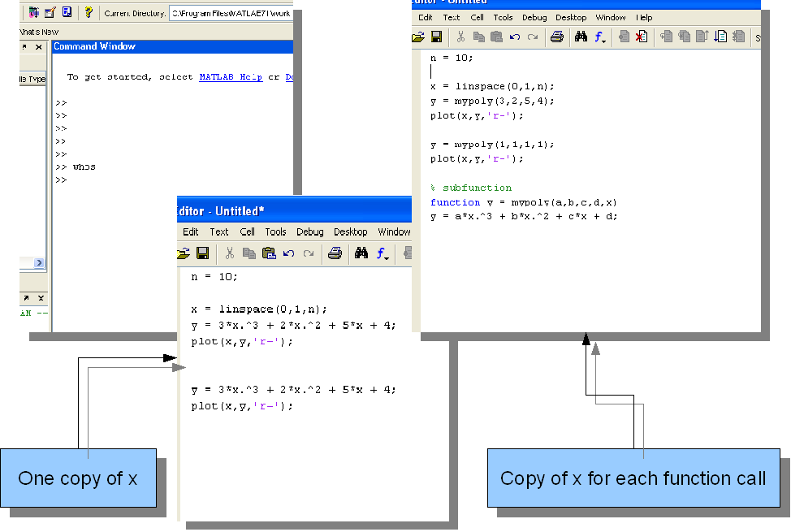Screen dimensions: 791x532
Task: Expand the dropdown arrow beside the f icon
Action: click(387, 257)
